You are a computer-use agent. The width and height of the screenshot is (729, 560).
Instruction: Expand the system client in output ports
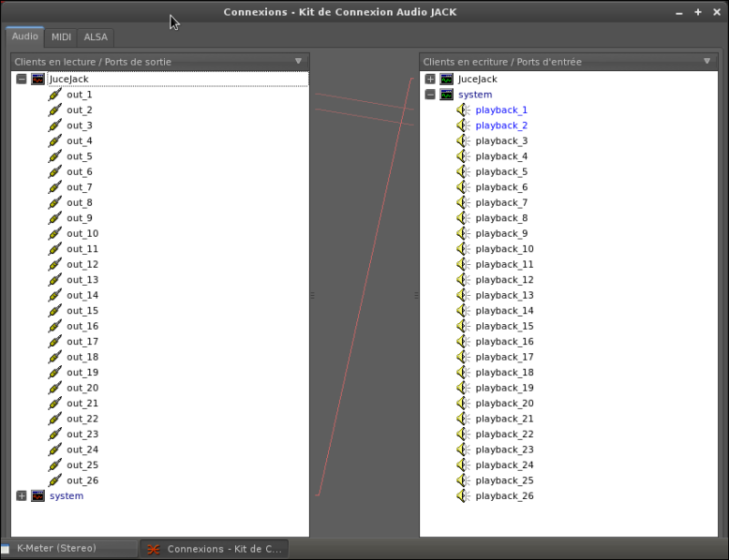tap(21, 496)
